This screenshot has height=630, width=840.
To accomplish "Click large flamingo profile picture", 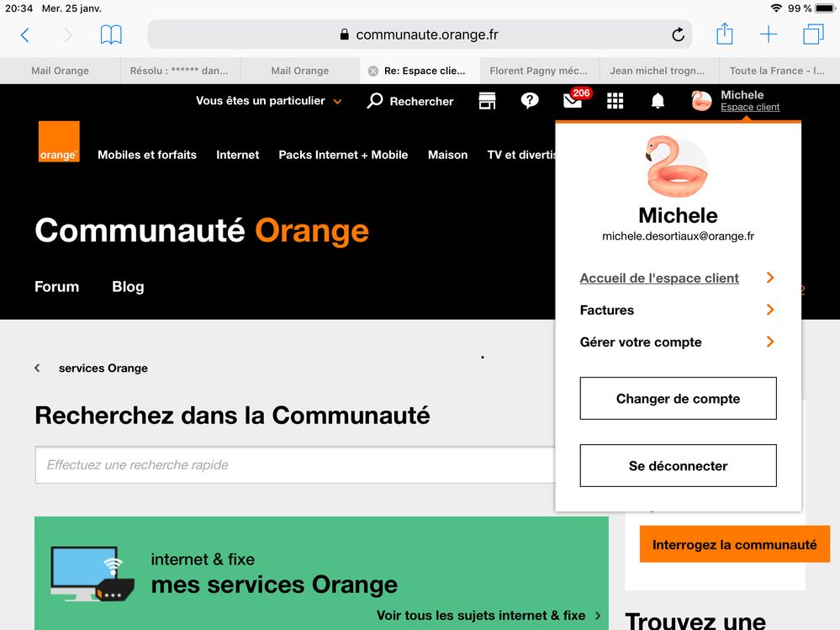I will coord(677,167).
